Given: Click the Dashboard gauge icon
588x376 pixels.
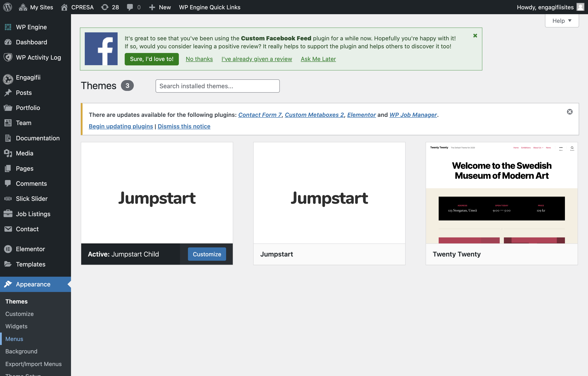Looking at the screenshot, I should [x=8, y=42].
